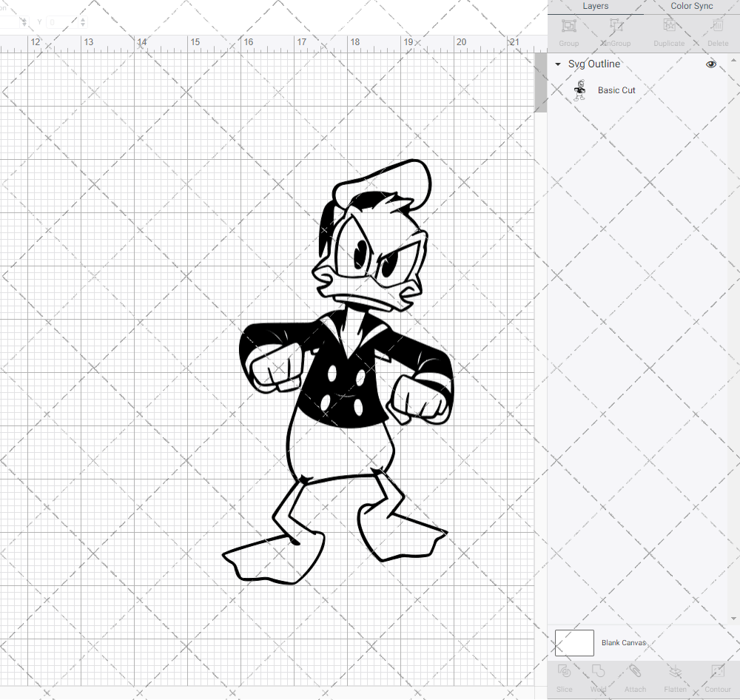Select the Slice tool
Viewport: 740px width, 700px height.
[564, 676]
